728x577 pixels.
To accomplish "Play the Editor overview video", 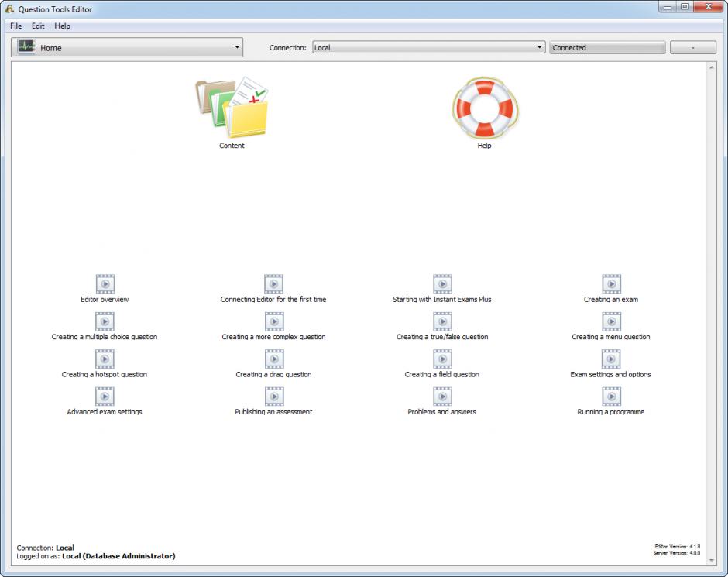I will tap(105, 284).
